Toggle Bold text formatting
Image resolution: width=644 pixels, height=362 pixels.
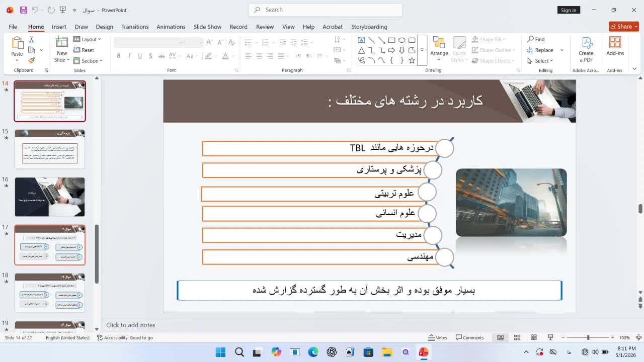(x=119, y=56)
